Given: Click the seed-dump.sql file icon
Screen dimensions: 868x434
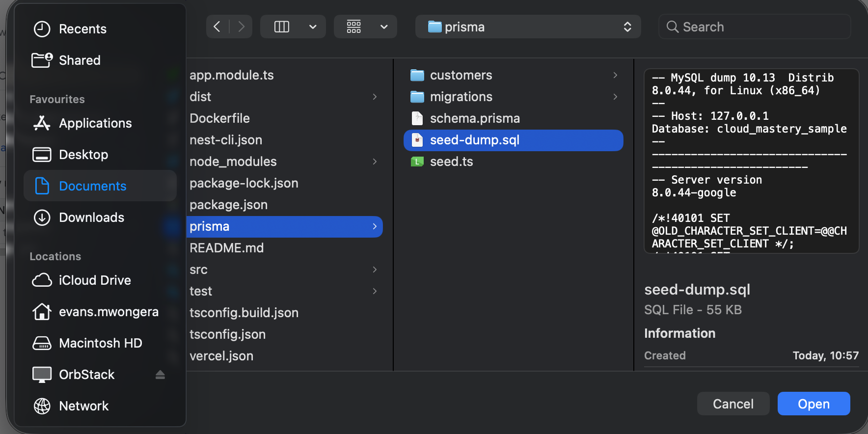Looking at the screenshot, I should 417,140.
